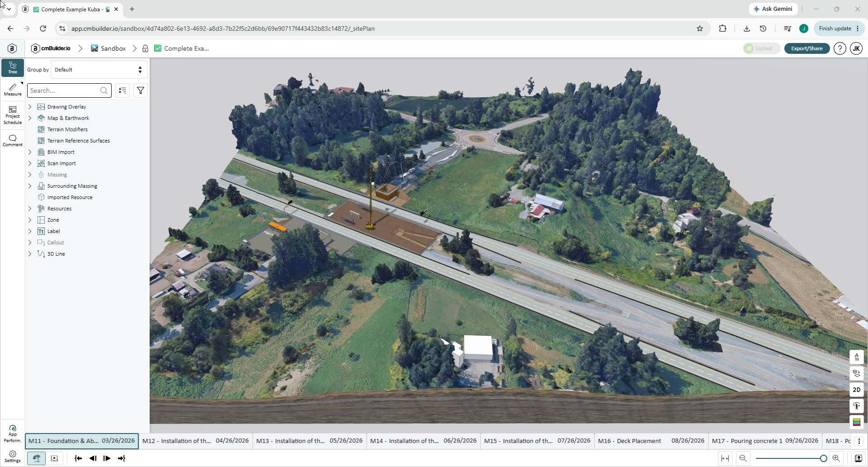Image resolution: width=868 pixels, height=467 pixels.
Task: Jump to the first milestone
Action: click(x=78, y=458)
